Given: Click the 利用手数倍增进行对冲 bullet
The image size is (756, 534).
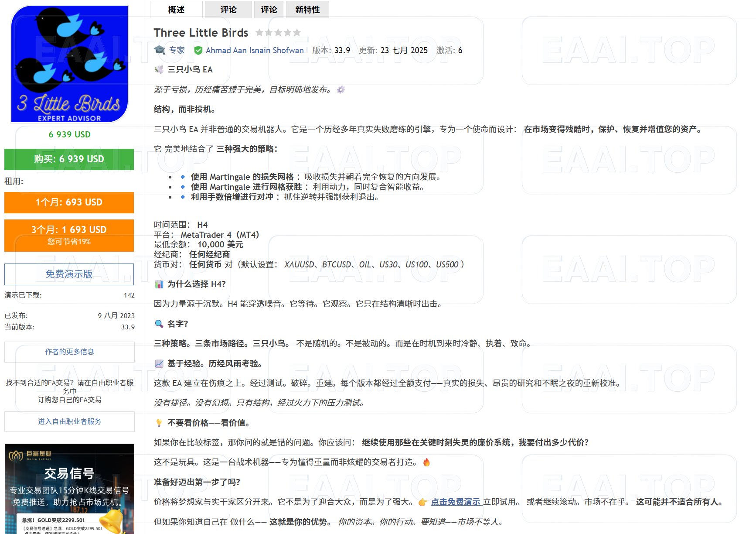Looking at the screenshot, I should (285, 197).
